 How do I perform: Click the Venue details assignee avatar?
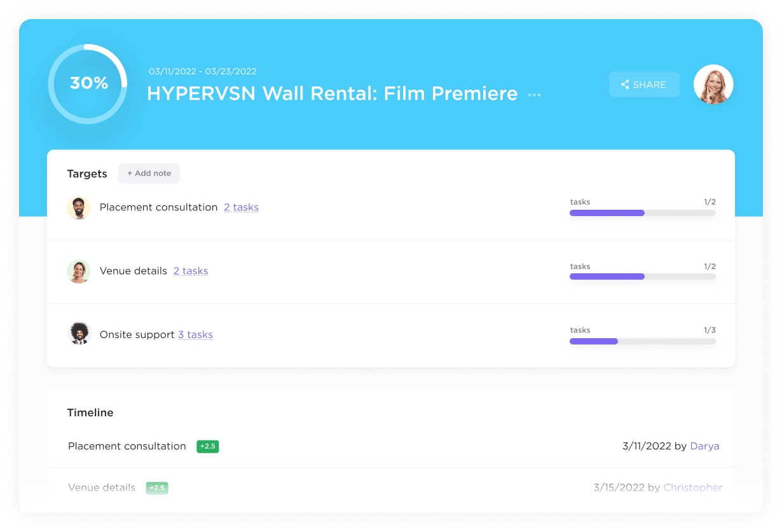pyautogui.click(x=79, y=271)
